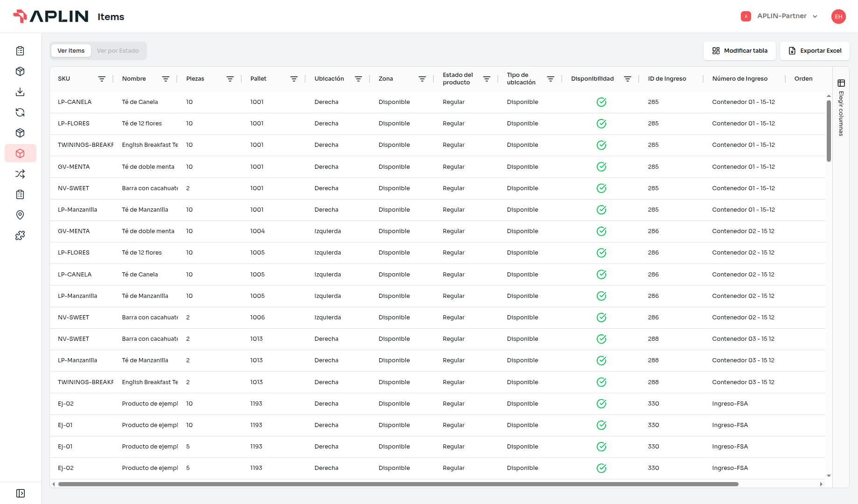This screenshot has width=858, height=504.
Task: Click the horizontal scrollbar of the table
Action: coord(398,484)
